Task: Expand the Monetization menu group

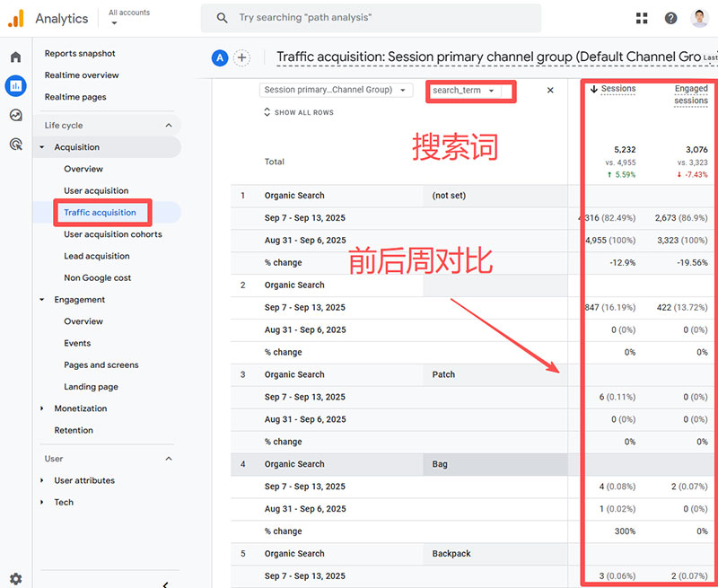Action: tap(42, 408)
